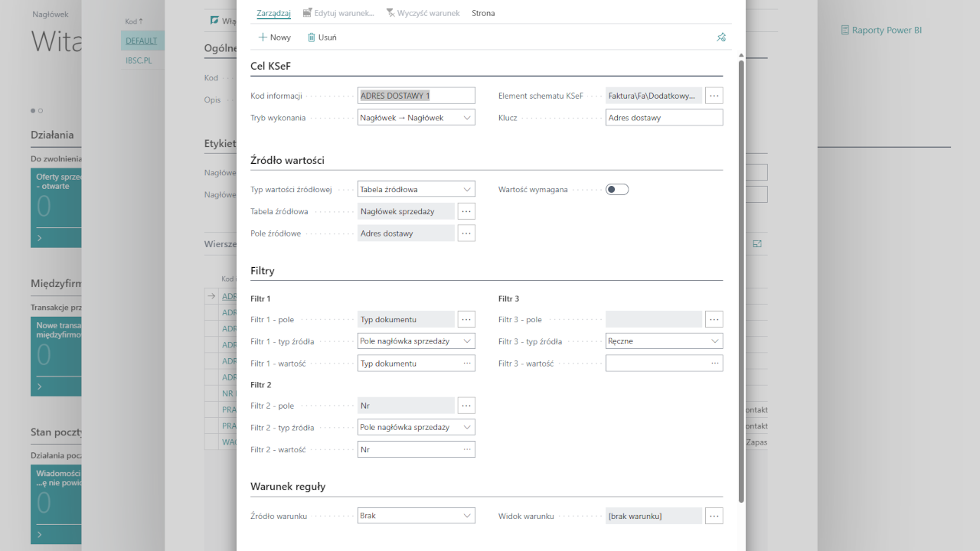The image size is (980, 551).
Task: Toggle the Wartość wymagana switch
Action: click(x=617, y=190)
